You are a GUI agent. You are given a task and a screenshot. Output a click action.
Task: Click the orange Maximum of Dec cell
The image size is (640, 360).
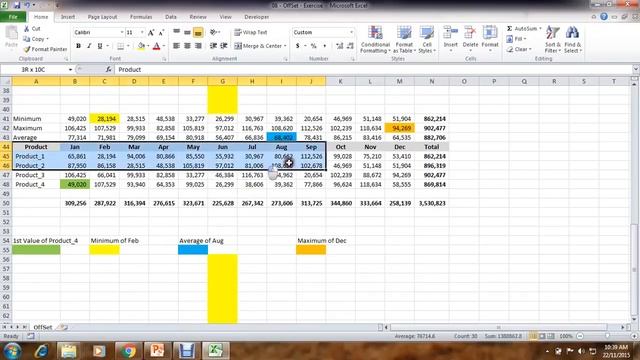(x=311, y=250)
